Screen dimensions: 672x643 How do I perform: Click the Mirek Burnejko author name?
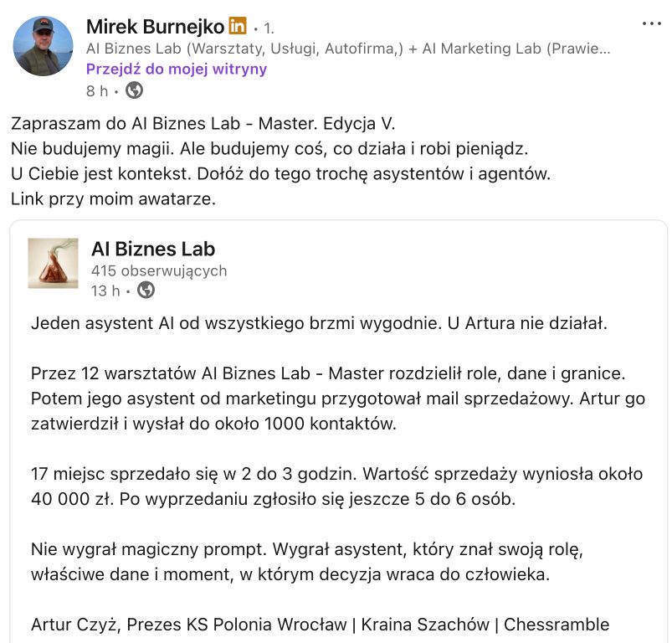[x=155, y=27]
